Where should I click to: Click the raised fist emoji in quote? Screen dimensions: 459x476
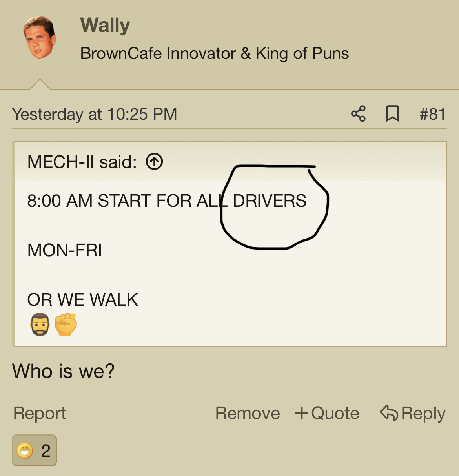click(x=66, y=325)
